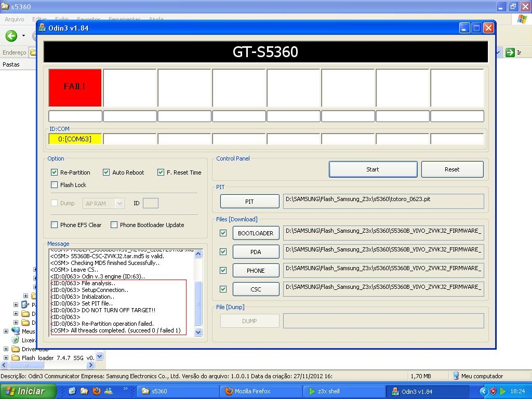This screenshot has width=532, height=399.
Task: Expand the Driver USB folder node
Action: [6, 349]
